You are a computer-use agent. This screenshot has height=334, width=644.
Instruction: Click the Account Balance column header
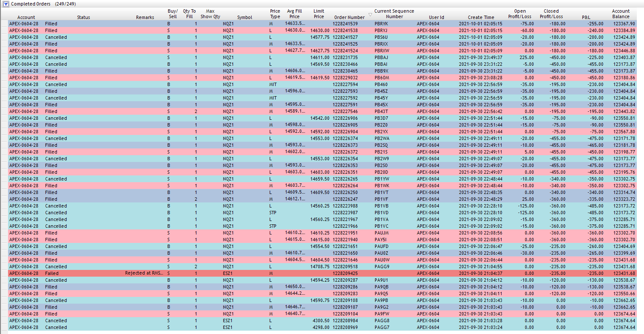coord(621,14)
